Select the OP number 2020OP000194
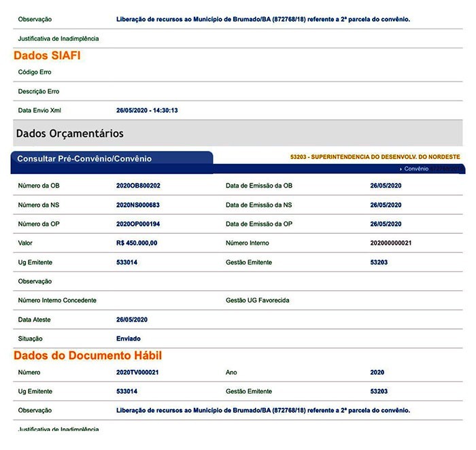 click(x=138, y=224)
